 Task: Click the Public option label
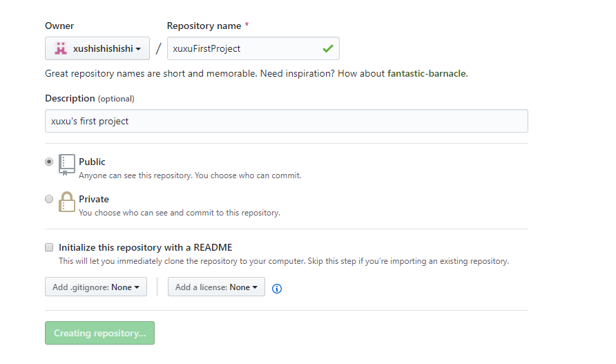click(92, 162)
